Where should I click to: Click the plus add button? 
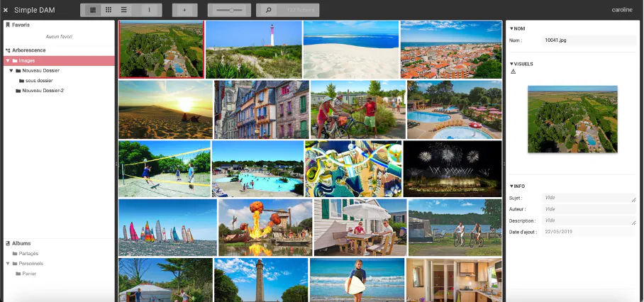click(x=184, y=10)
